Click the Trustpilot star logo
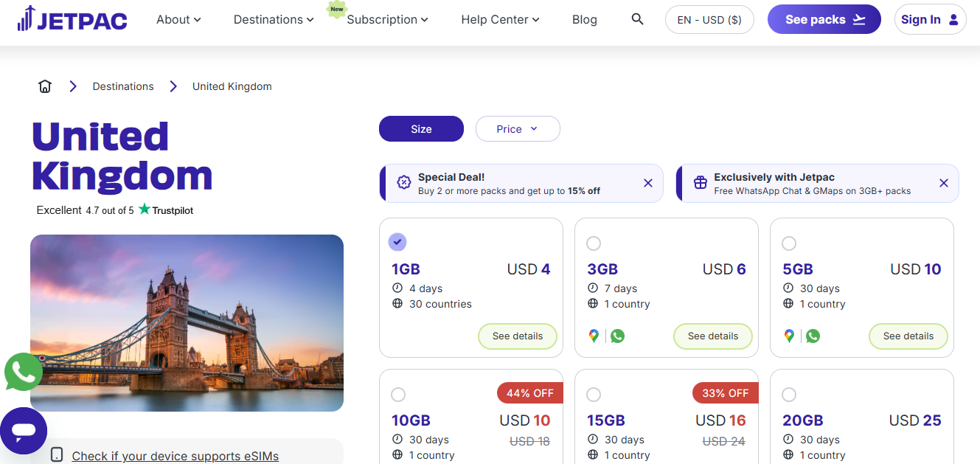Screen dimensions: 980x464 click(145, 210)
